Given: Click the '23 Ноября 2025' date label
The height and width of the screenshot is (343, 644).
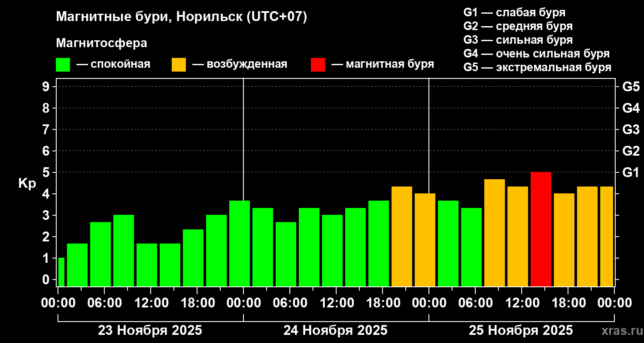Looking at the screenshot, I should [150, 331].
